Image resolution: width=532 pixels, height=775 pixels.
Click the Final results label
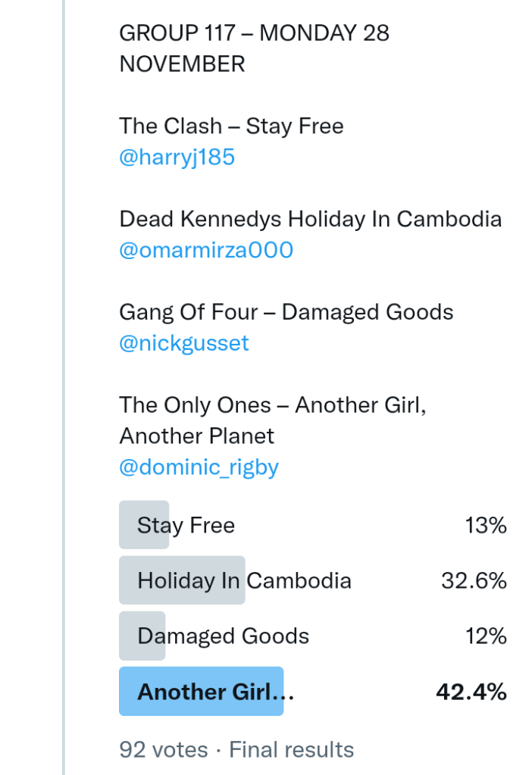click(x=291, y=750)
